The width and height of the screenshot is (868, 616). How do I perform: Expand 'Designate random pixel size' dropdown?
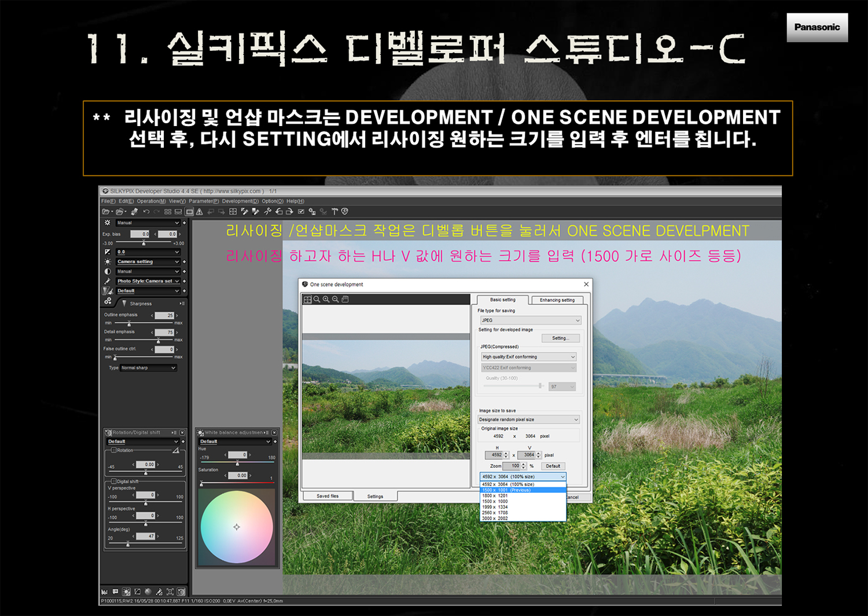[528, 419]
